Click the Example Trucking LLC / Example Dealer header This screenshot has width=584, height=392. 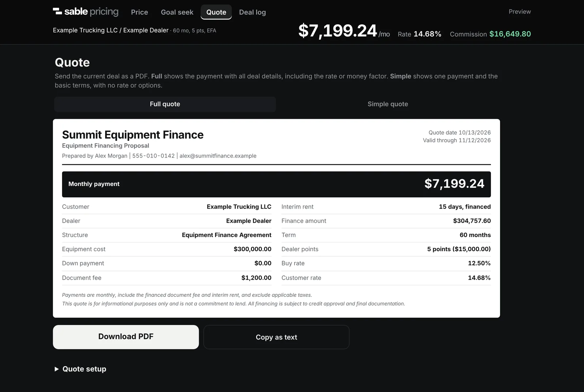111,30
